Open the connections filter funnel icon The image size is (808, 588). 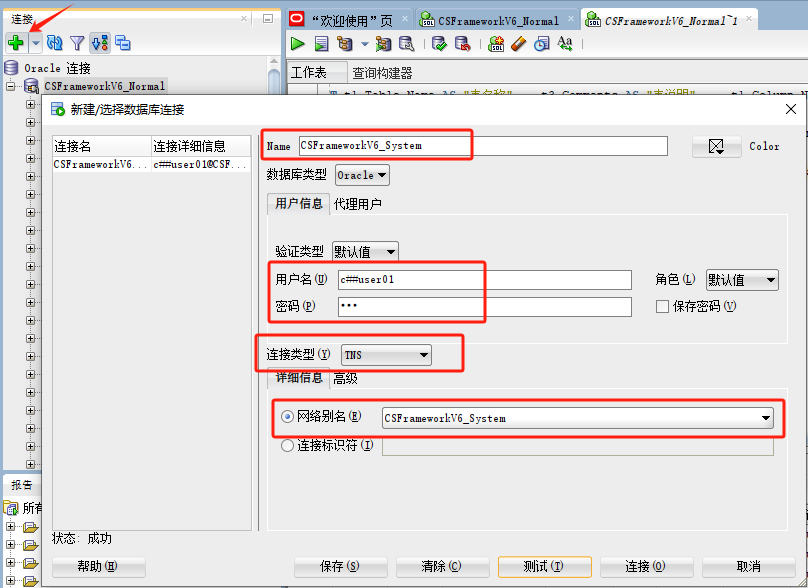pos(77,43)
